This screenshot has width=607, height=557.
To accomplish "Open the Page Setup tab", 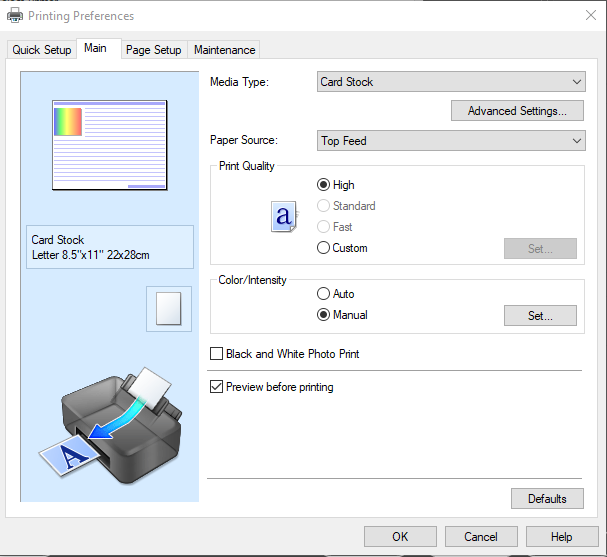I will coord(154,50).
